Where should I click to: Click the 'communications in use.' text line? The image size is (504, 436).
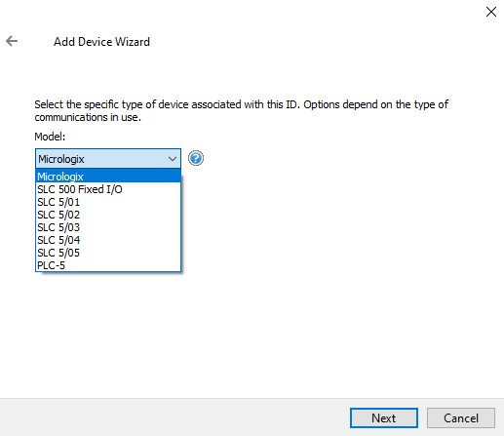(x=88, y=117)
